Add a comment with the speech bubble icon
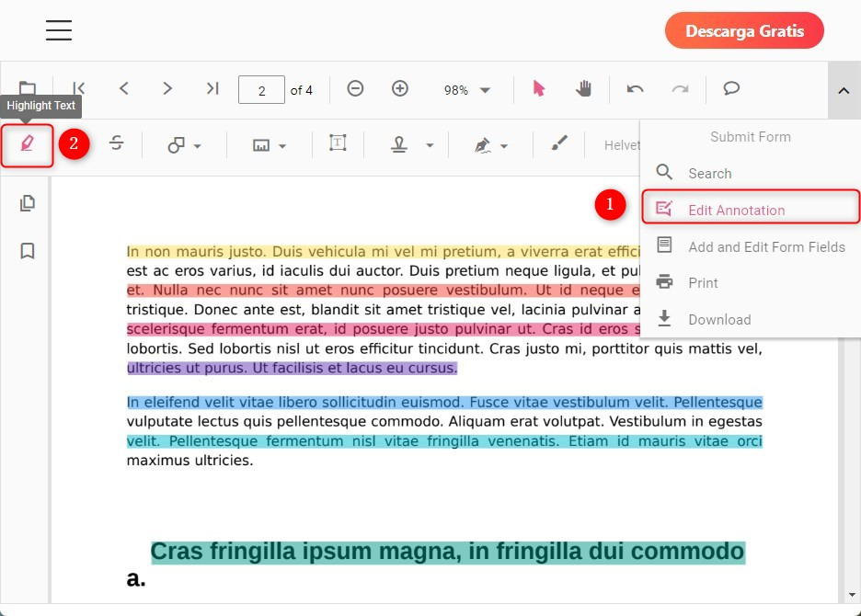 [x=730, y=89]
